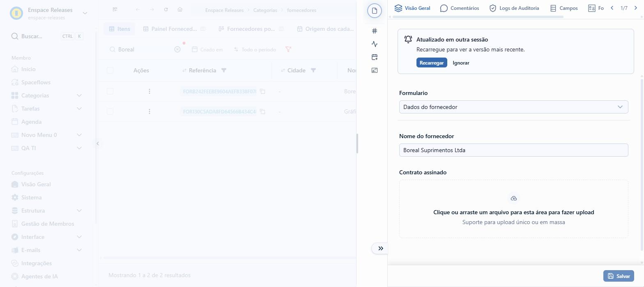The height and width of the screenshot is (287, 644).
Task: Open row actions menu for the FOR130C5ADA row
Action: pyautogui.click(x=149, y=111)
